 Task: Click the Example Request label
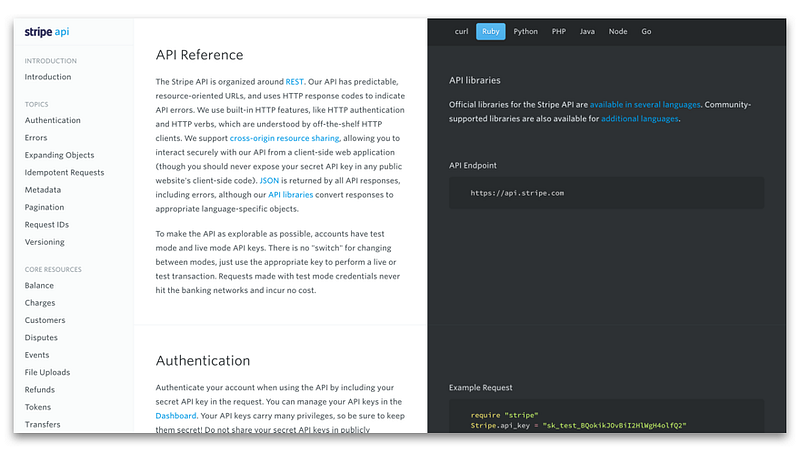481,388
